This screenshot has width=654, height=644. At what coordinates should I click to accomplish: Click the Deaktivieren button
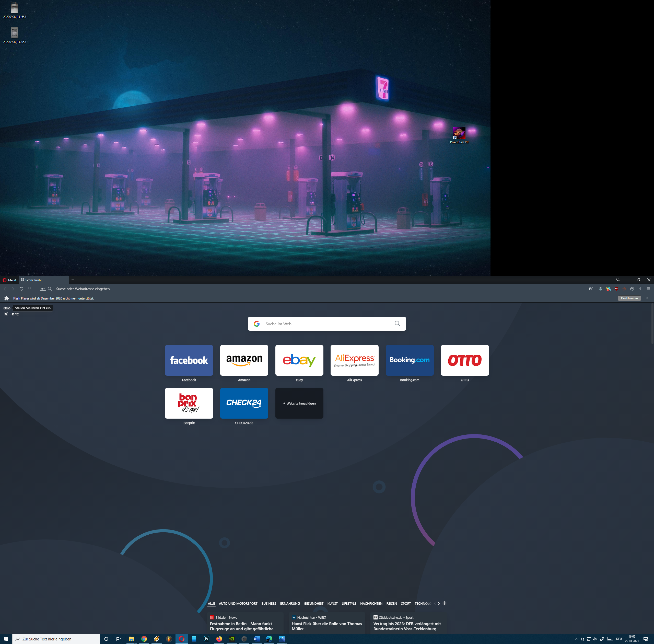(629, 298)
